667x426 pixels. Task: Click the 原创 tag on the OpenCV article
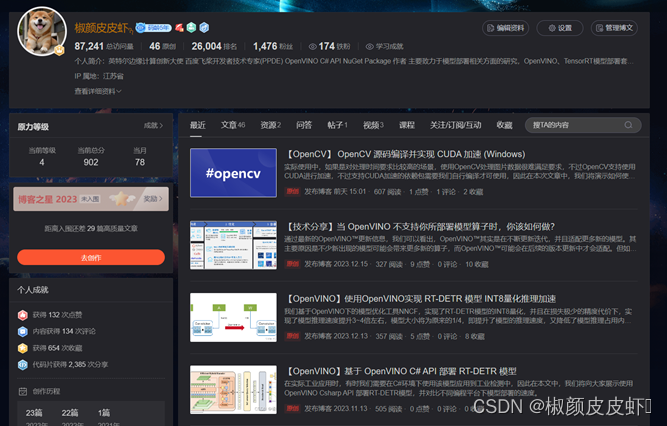click(292, 192)
